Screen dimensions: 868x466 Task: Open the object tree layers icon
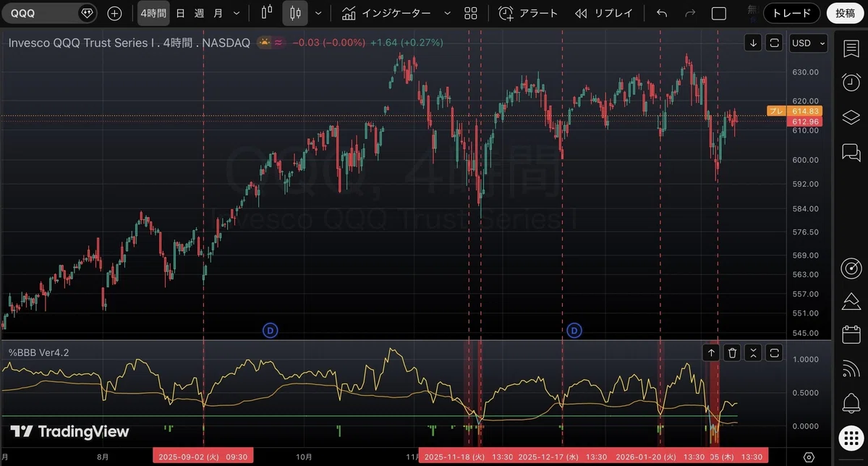pos(851,117)
